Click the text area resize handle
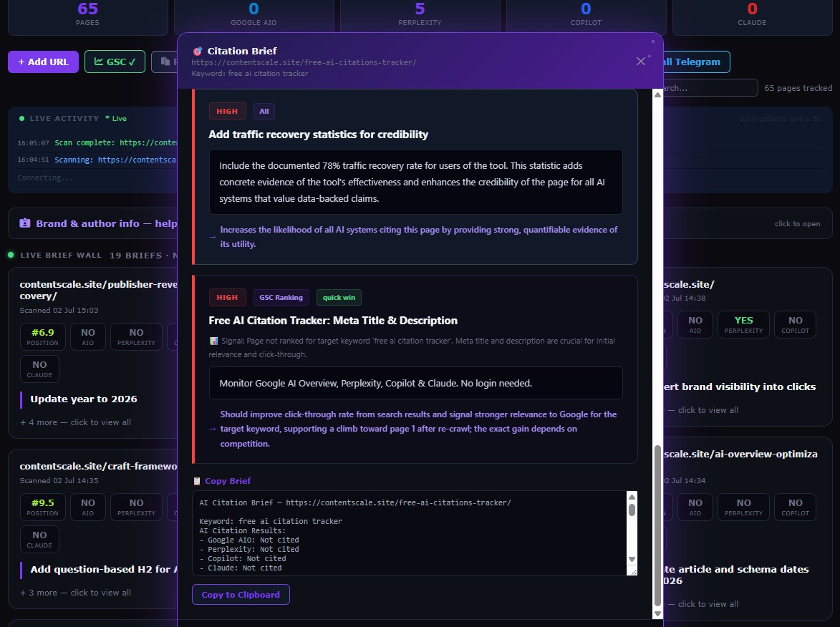The height and width of the screenshot is (627, 840). (634, 573)
